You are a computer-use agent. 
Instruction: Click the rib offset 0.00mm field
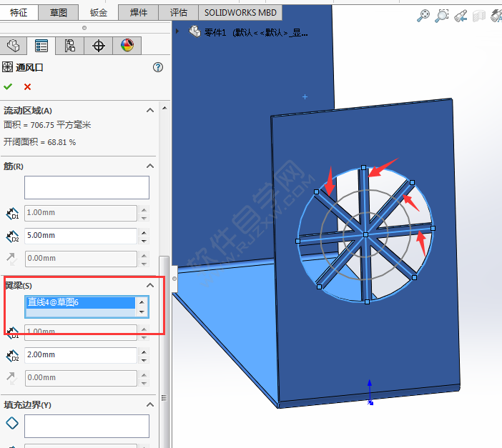point(81,259)
